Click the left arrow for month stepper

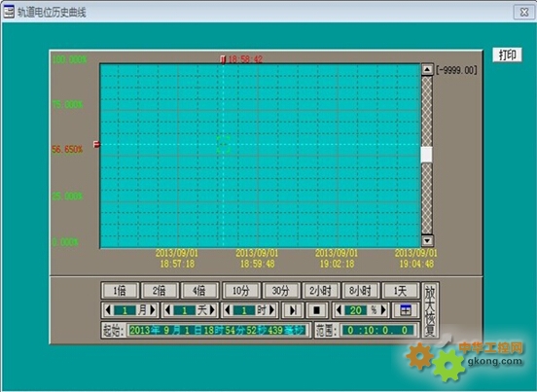coord(108,310)
